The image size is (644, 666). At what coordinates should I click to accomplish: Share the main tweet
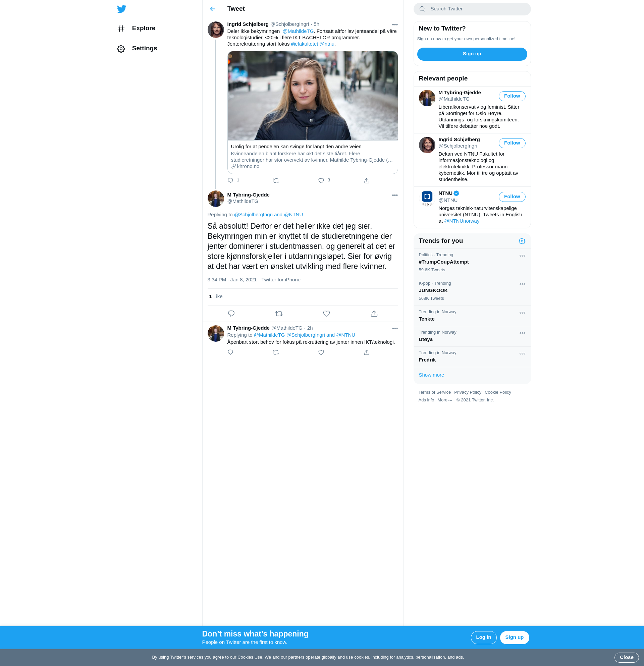[x=374, y=313]
